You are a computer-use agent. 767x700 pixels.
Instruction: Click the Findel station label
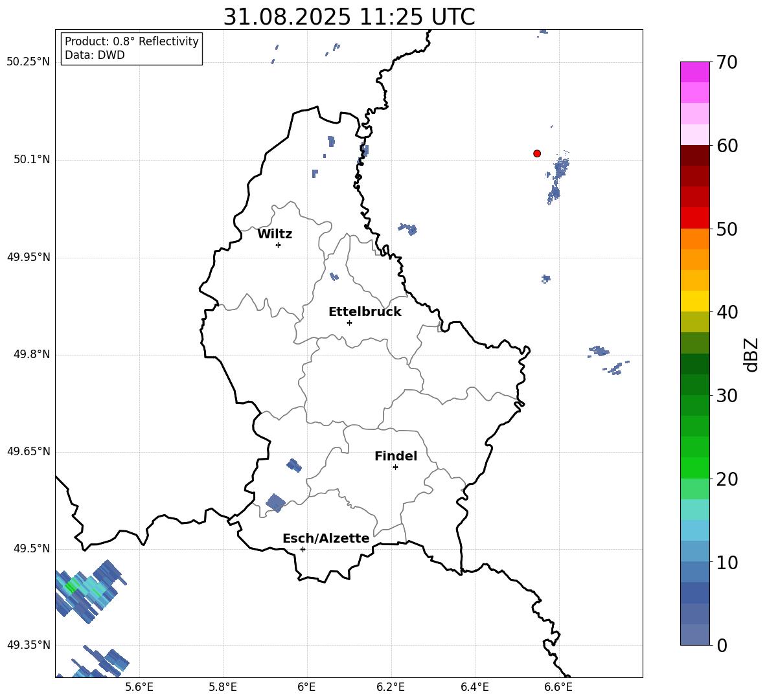(x=396, y=456)
